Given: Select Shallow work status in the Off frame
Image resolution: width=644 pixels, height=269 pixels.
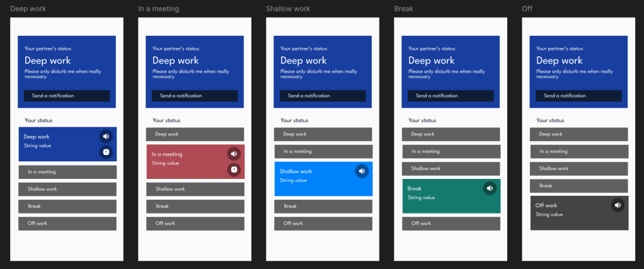Looking at the screenshot, I should pyautogui.click(x=579, y=168).
